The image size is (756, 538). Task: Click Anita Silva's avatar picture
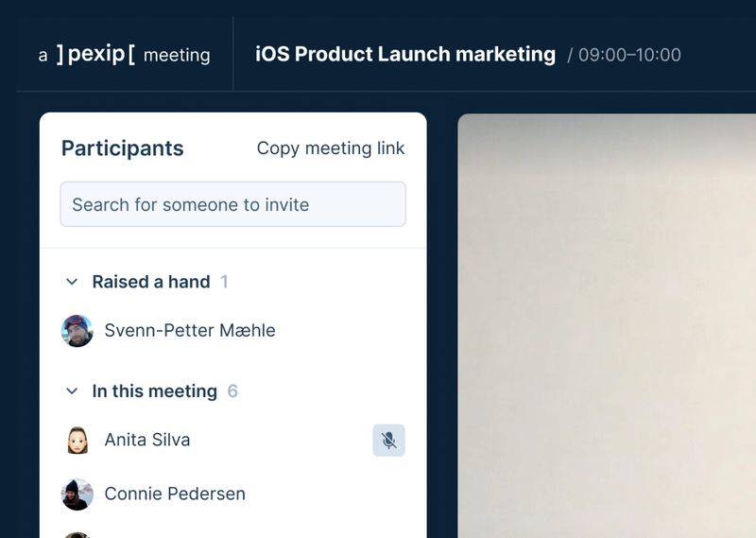[77, 441]
